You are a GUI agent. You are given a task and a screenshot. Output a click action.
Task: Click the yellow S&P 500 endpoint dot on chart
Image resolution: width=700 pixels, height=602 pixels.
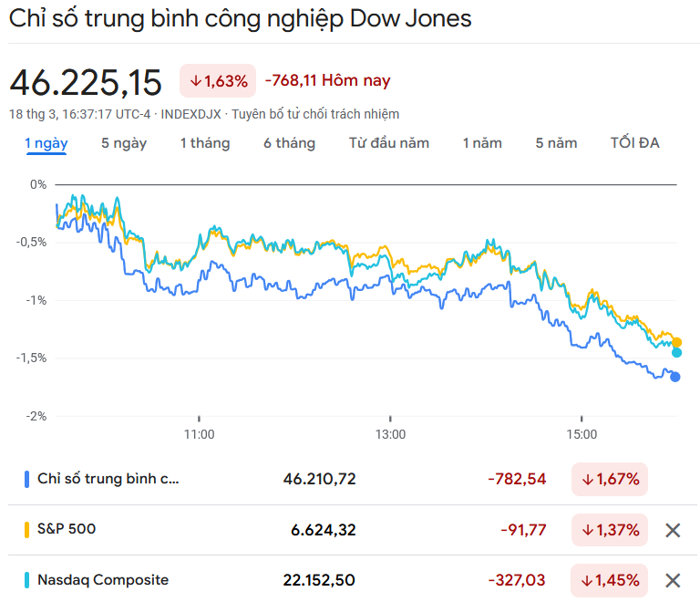pos(676,342)
